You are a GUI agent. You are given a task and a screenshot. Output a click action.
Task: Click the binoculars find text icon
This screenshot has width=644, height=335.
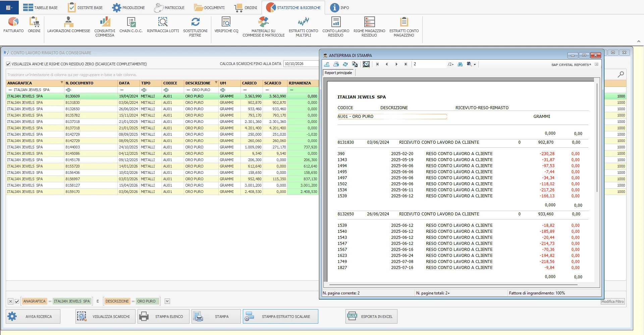click(460, 64)
